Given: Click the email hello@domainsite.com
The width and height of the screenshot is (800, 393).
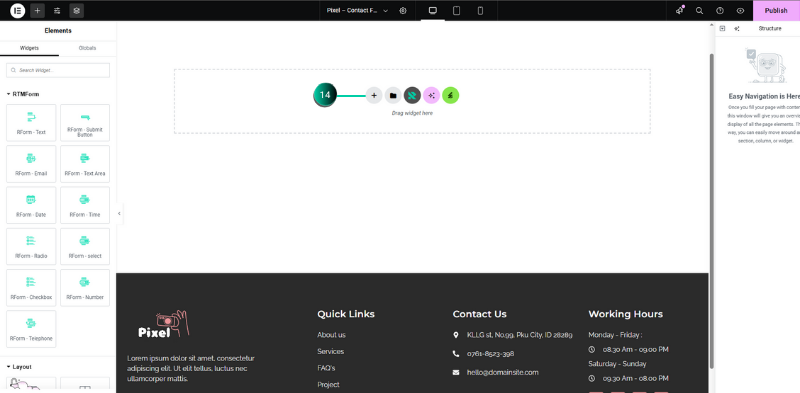Looking at the screenshot, I should (x=503, y=373).
